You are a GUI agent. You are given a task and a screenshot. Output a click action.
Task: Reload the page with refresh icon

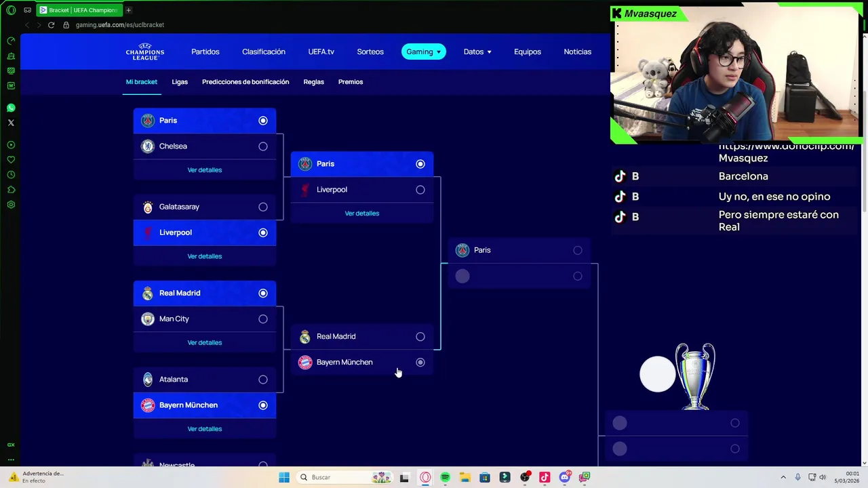click(x=51, y=25)
